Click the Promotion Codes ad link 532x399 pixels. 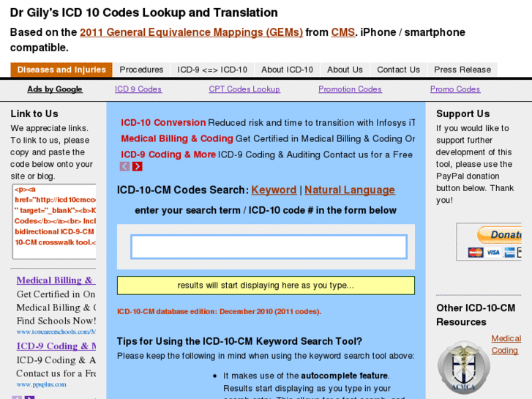click(350, 89)
